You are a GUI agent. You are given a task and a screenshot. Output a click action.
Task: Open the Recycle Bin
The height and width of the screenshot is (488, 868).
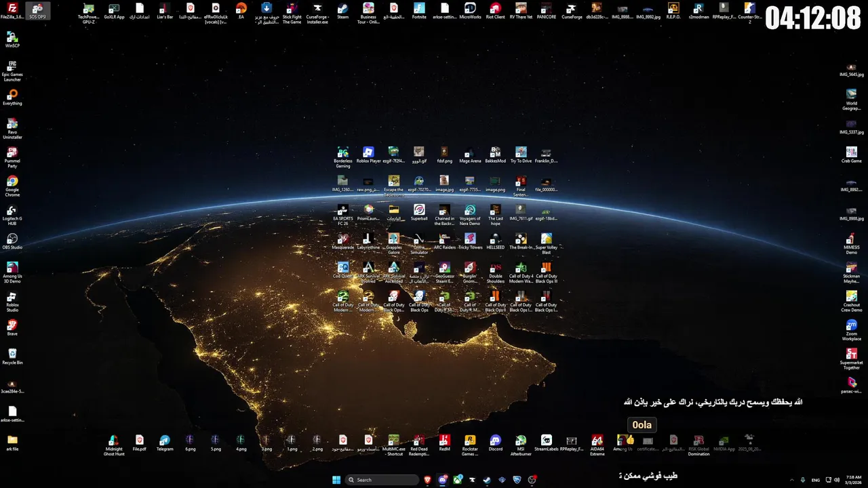click(12, 357)
